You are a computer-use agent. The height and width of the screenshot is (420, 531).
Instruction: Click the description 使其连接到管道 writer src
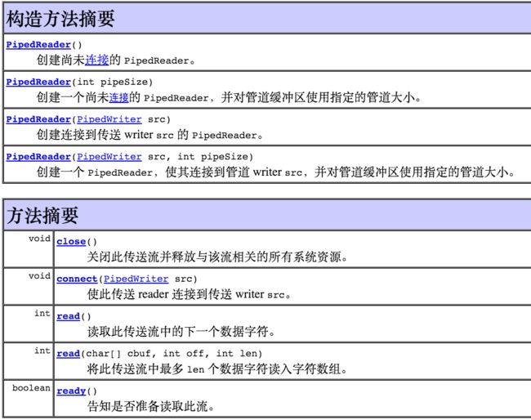234,172
